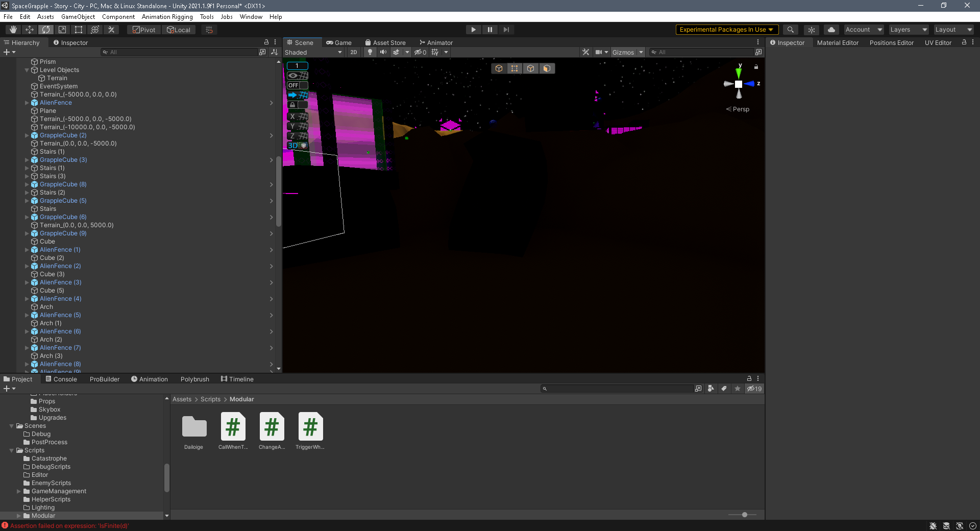Click the Step frame button
This screenshot has width=980, height=531.
pyautogui.click(x=506, y=30)
